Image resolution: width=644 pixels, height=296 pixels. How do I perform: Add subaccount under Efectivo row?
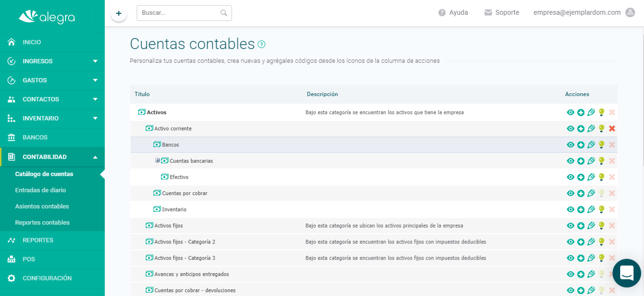coord(581,177)
